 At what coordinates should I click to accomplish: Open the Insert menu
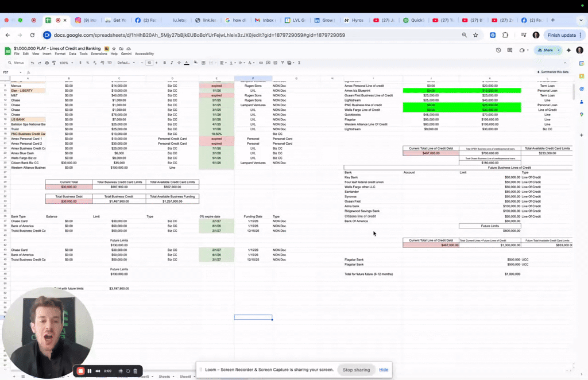point(47,54)
